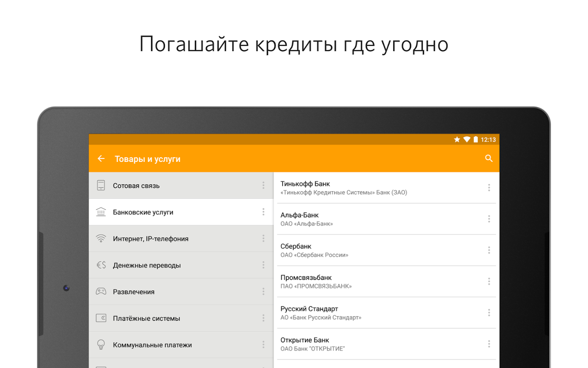The image size is (588, 368).
Task: Select the Платёжные системы category
Action: click(181, 318)
